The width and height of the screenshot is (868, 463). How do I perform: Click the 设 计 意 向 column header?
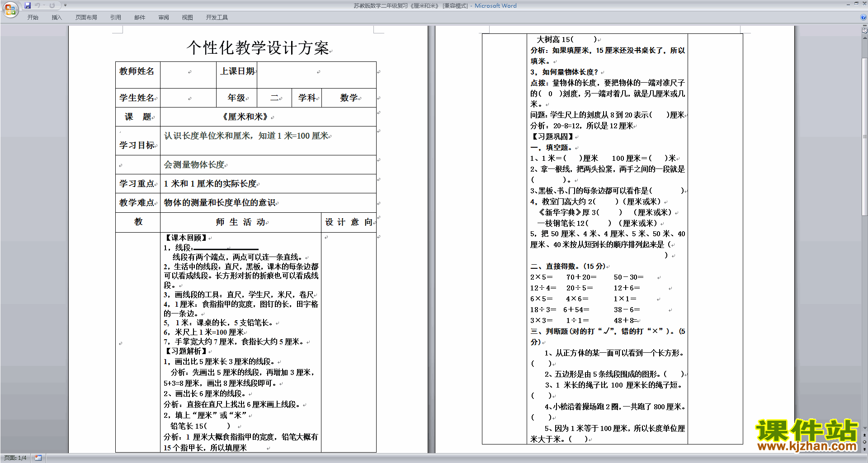(349, 222)
